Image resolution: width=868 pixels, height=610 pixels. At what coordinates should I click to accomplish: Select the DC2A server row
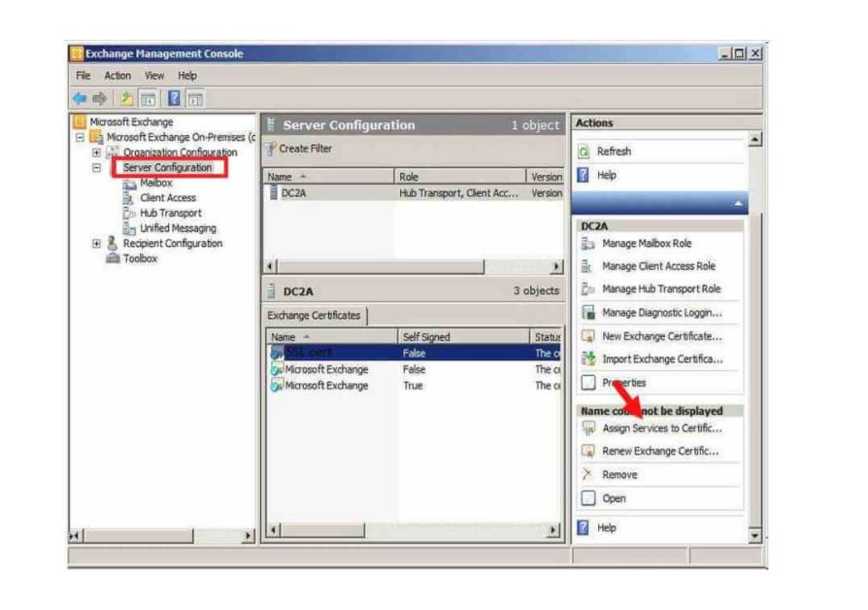(413, 192)
